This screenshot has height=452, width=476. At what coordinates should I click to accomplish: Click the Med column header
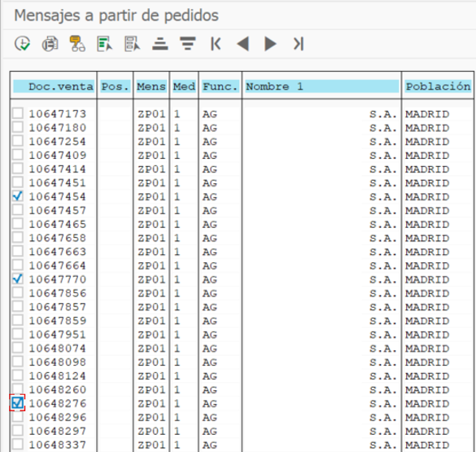[184, 86]
